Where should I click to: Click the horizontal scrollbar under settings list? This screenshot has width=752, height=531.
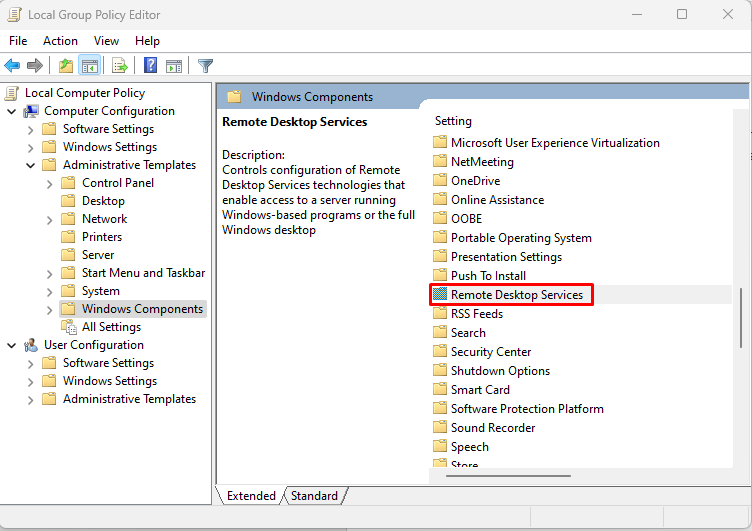508,476
